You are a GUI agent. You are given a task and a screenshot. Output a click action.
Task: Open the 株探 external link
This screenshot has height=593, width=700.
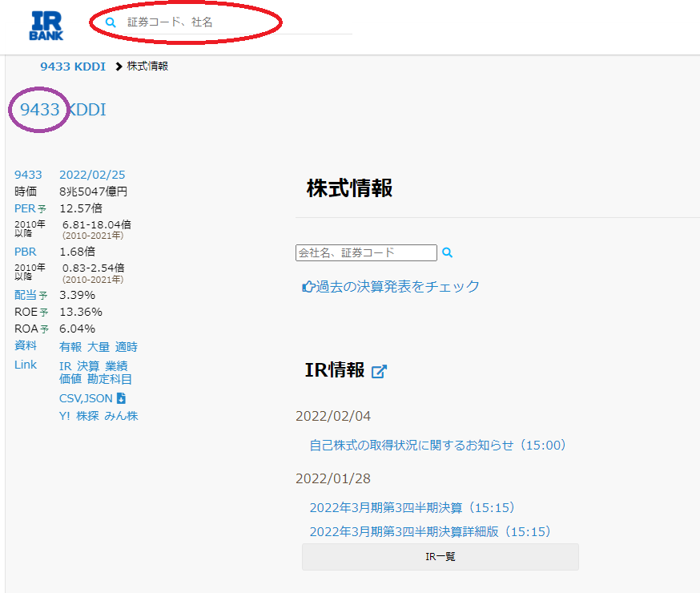coord(87,416)
